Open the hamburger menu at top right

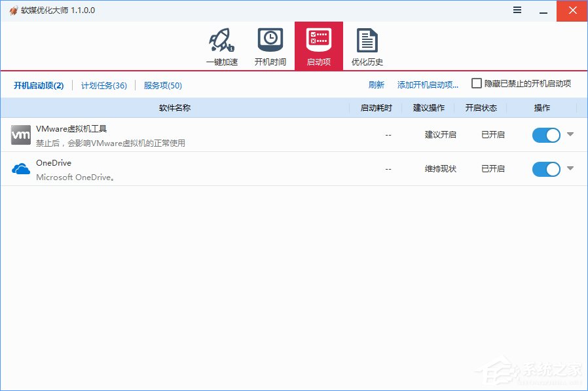pos(517,10)
